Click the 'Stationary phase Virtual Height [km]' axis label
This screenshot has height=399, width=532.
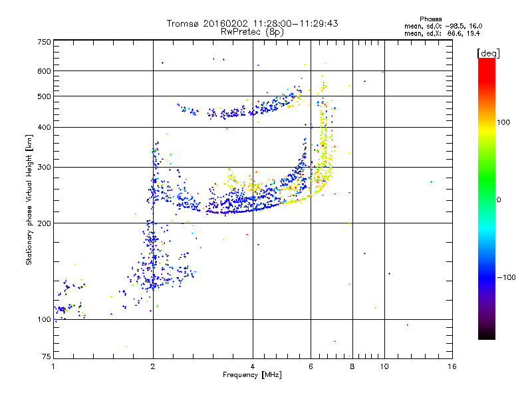tap(29, 200)
